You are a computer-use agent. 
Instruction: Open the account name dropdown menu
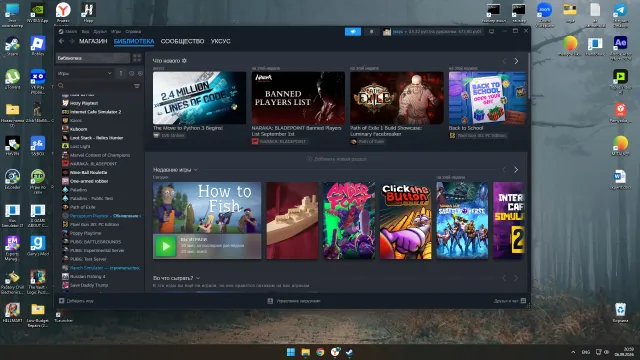(x=432, y=31)
